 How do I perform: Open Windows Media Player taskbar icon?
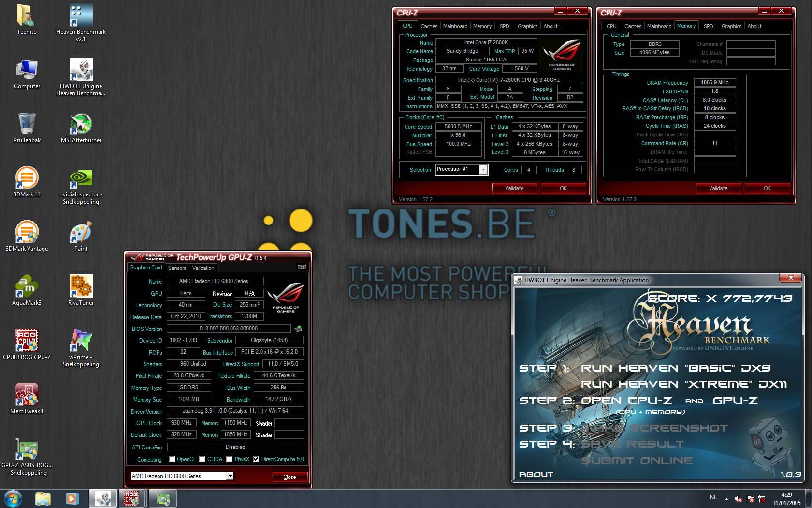(72, 498)
